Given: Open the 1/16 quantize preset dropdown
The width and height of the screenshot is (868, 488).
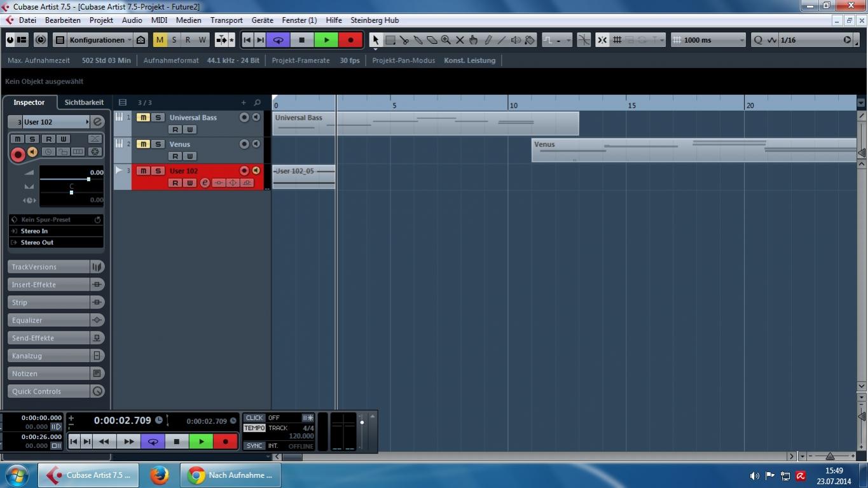Looking at the screenshot, I should click(815, 40).
